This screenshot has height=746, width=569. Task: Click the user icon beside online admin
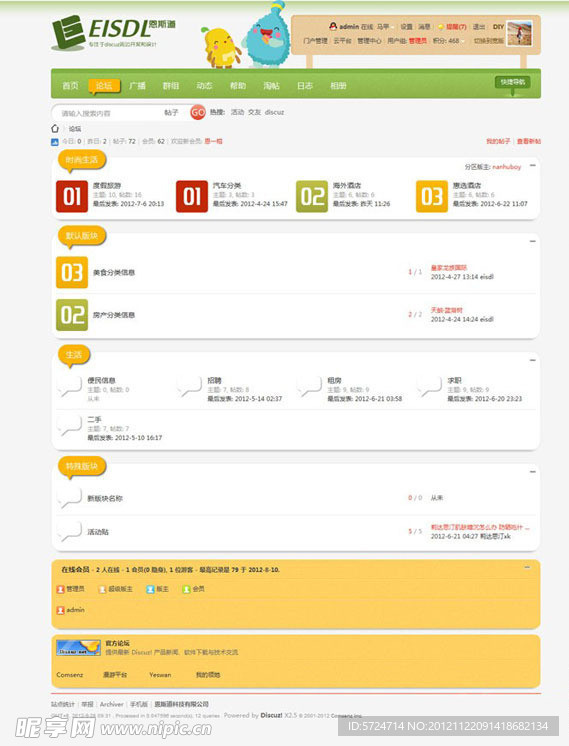(x=60, y=610)
